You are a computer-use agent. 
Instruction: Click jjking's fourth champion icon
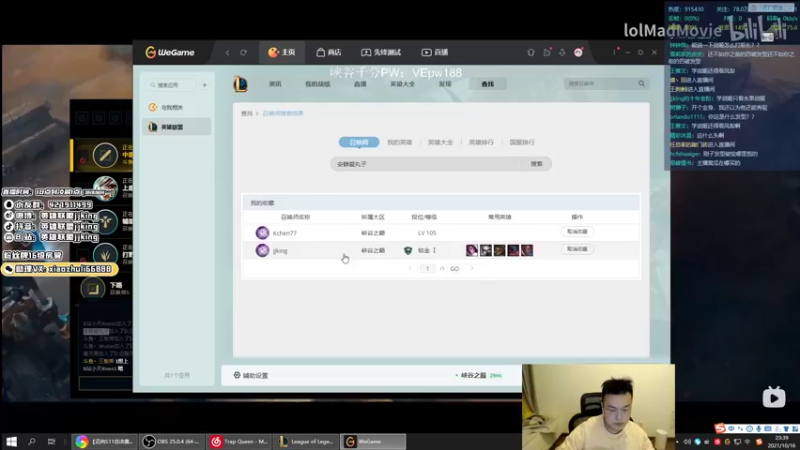(x=513, y=250)
